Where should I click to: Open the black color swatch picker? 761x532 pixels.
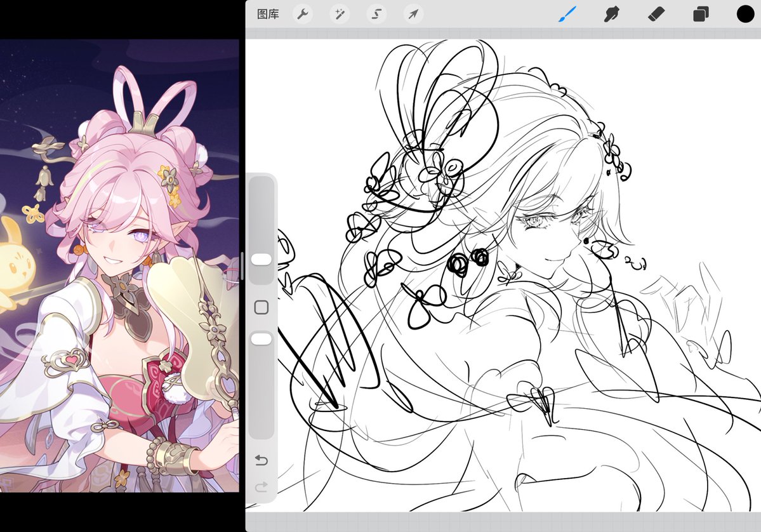pyautogui.click(x=746, y=14)
